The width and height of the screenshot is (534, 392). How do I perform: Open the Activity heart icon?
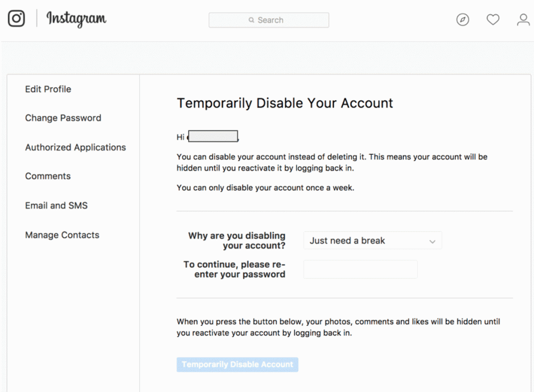(x=493, y=20)
